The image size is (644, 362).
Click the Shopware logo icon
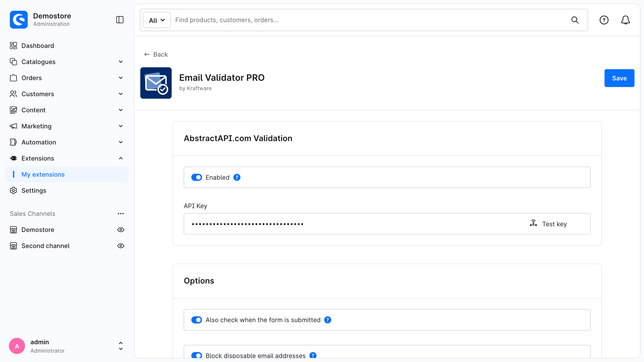pyautogui.click(x=19, y=20)
